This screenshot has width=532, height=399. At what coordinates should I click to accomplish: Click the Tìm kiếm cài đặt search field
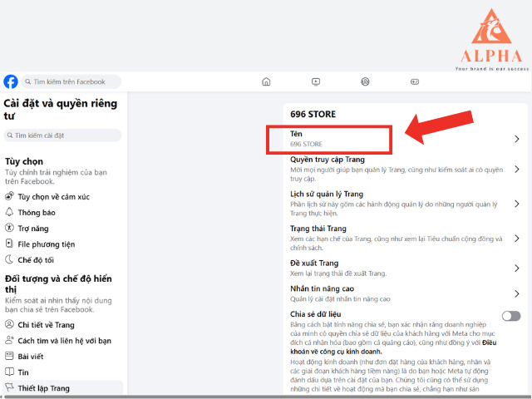coord(62,135)
